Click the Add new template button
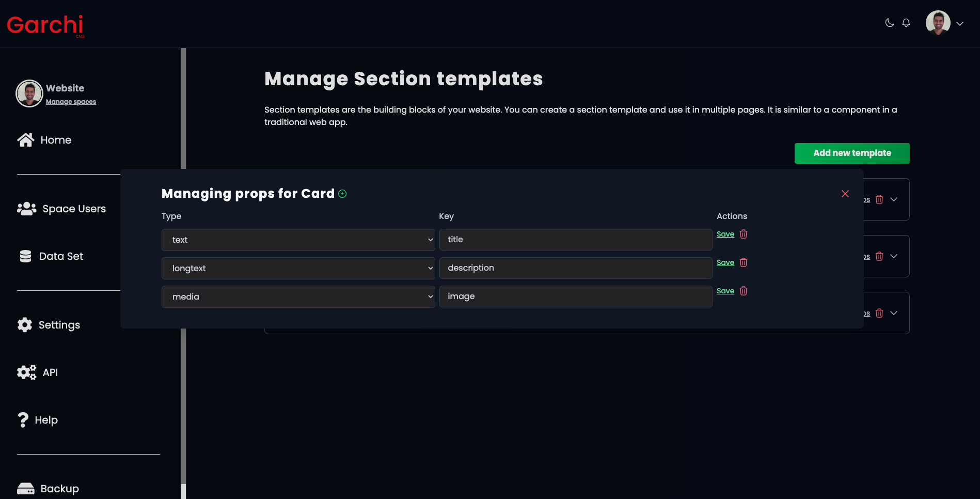980x499 pixels. [x=852, y=153]
